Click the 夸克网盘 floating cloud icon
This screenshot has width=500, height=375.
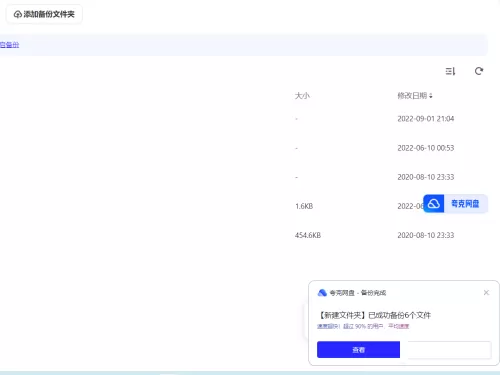pyautogui.click(x=434, y=204)
